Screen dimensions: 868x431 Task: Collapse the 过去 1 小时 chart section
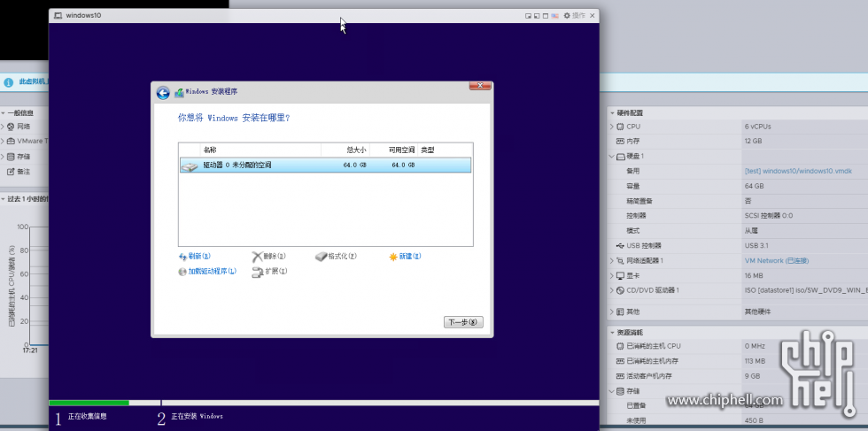[x=3, y=199]
